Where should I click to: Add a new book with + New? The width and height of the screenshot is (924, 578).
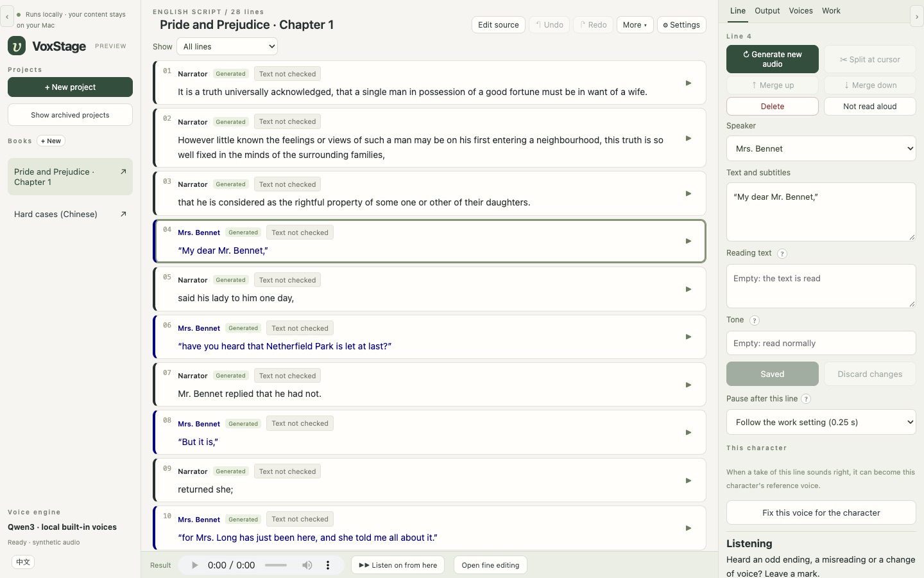[x=51, y=141]
